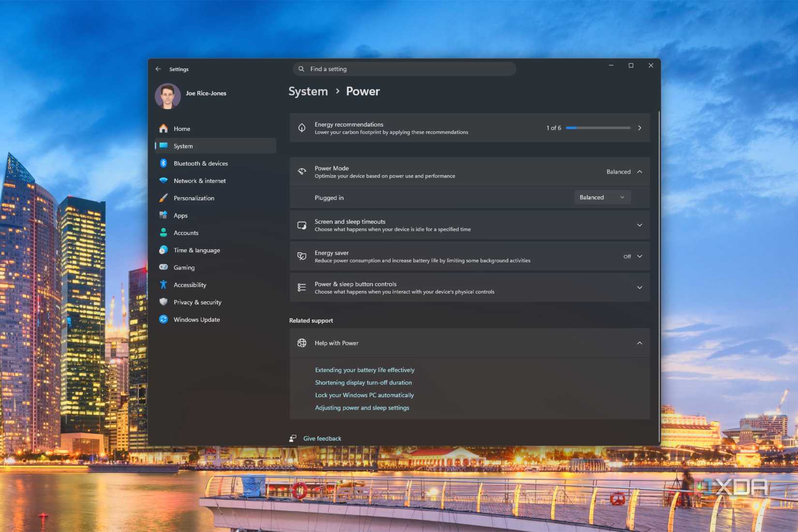
Task: Click the Energy saver leaf-heart icon
Action: click(x=302, y=256)
